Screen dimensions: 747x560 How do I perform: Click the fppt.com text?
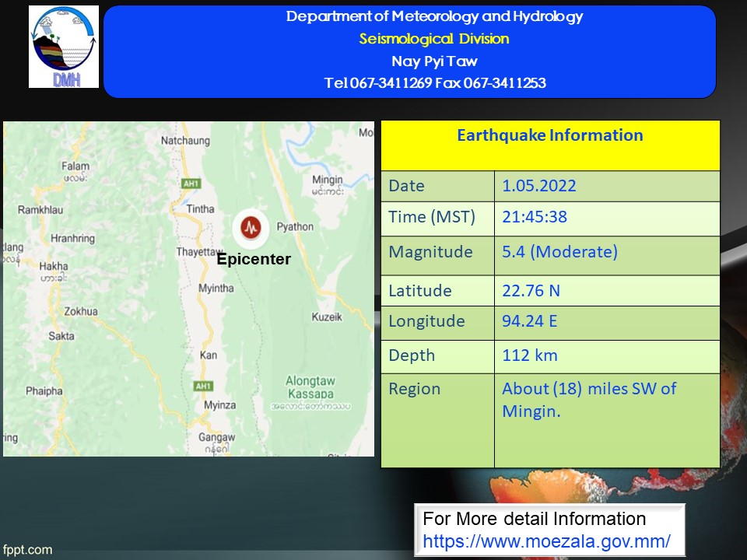coord(27,550)
